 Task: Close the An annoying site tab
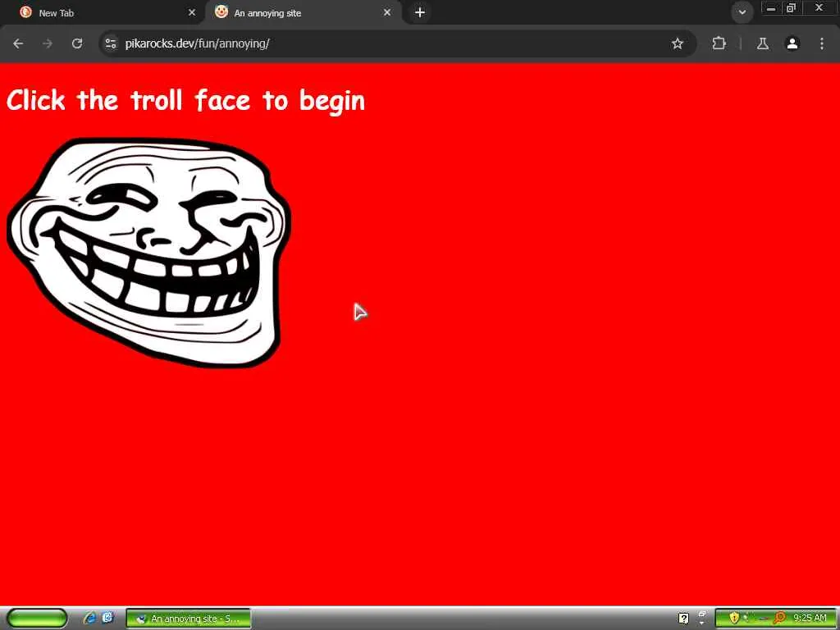point(387,12)
